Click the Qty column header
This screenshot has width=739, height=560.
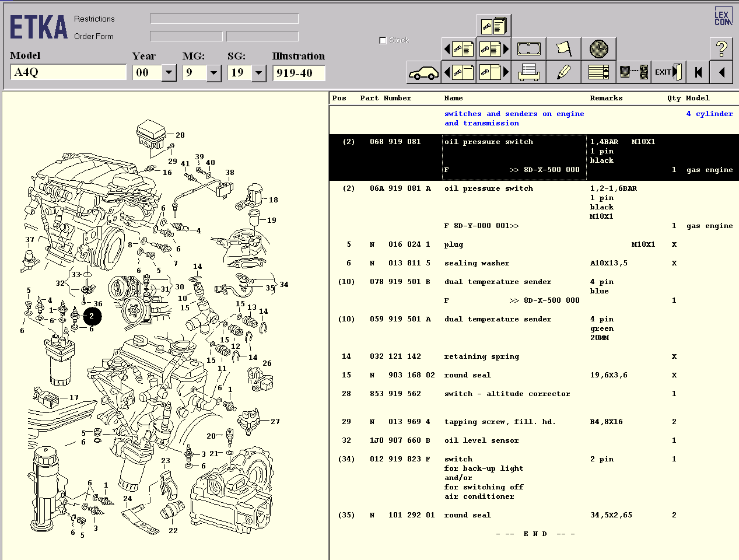[674, 98]
